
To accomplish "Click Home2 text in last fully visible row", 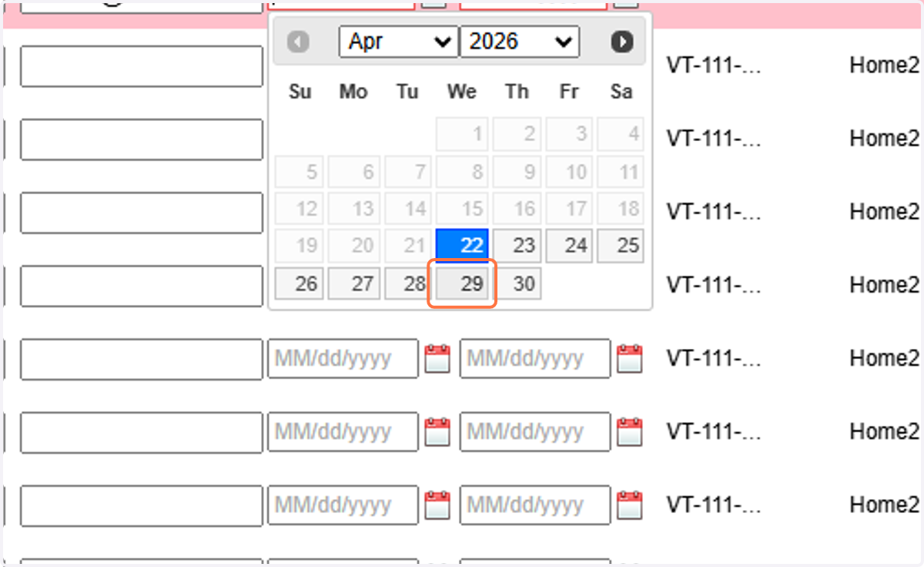I will (885, 505).
